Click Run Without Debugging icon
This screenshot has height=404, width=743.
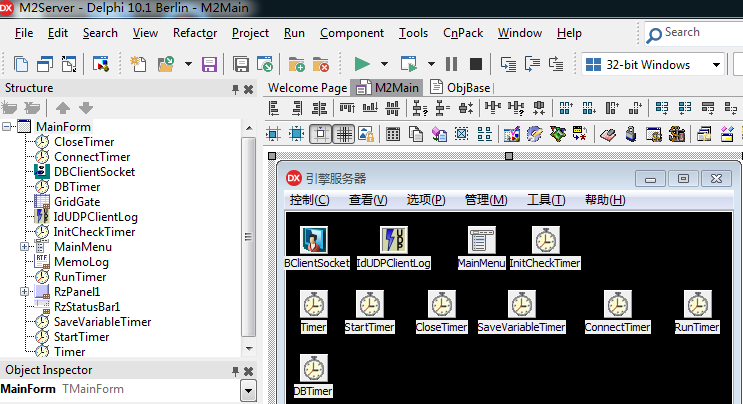click(x=408, y=64)
